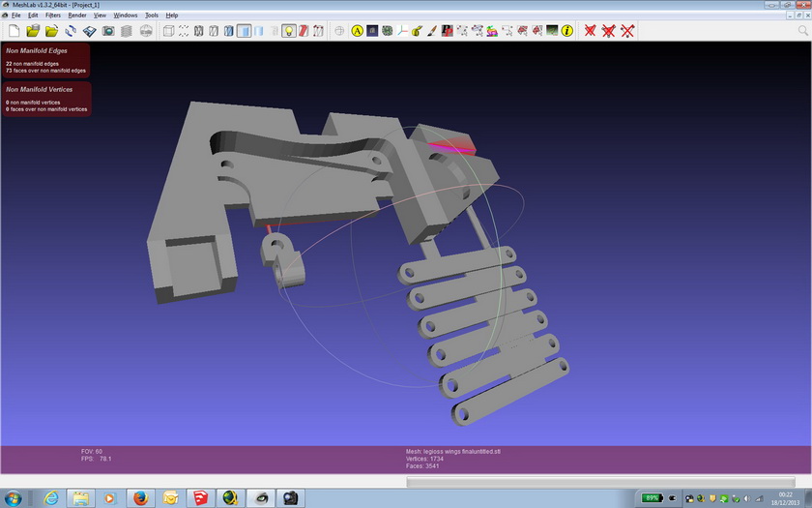Open the Render menu

click(x=77, y=15)
